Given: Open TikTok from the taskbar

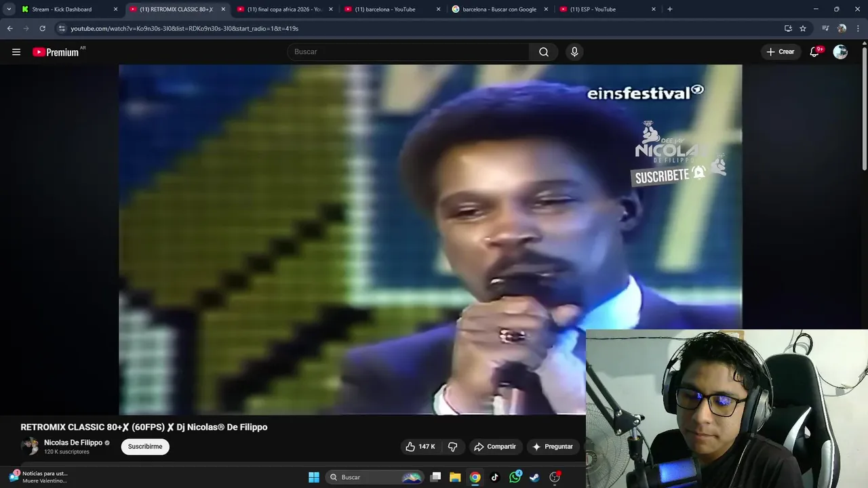Looking at the screenshot, I should point(495,477).
